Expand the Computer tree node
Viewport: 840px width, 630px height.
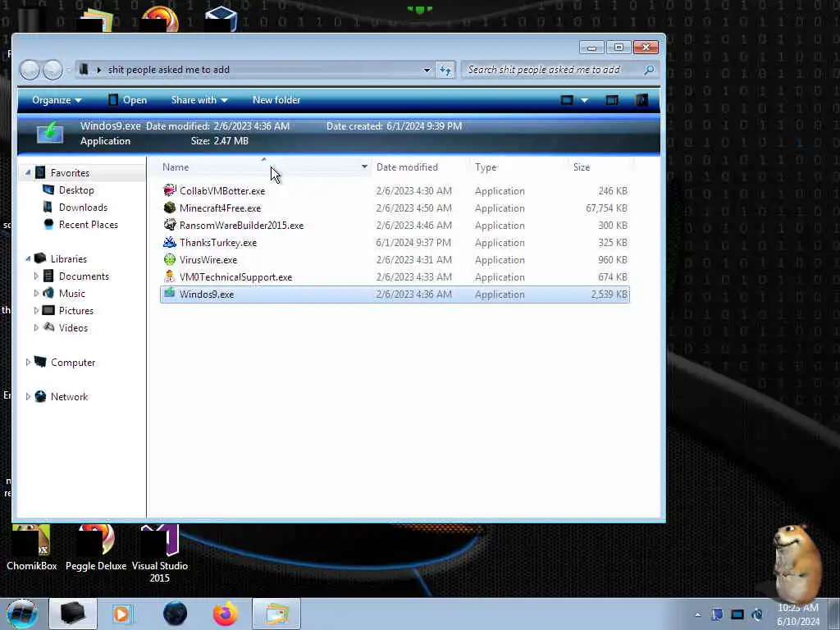[28, 362]
